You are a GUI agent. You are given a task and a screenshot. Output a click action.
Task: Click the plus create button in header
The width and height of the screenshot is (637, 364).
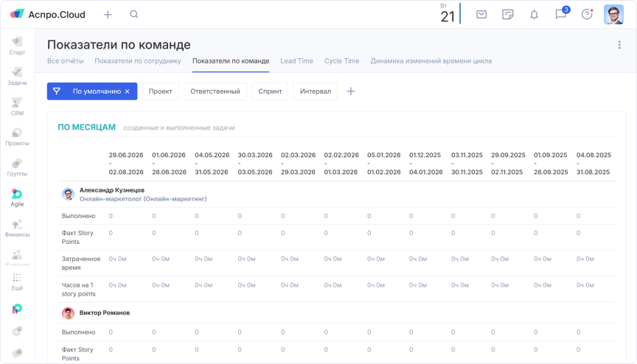(x=108, y=15)
